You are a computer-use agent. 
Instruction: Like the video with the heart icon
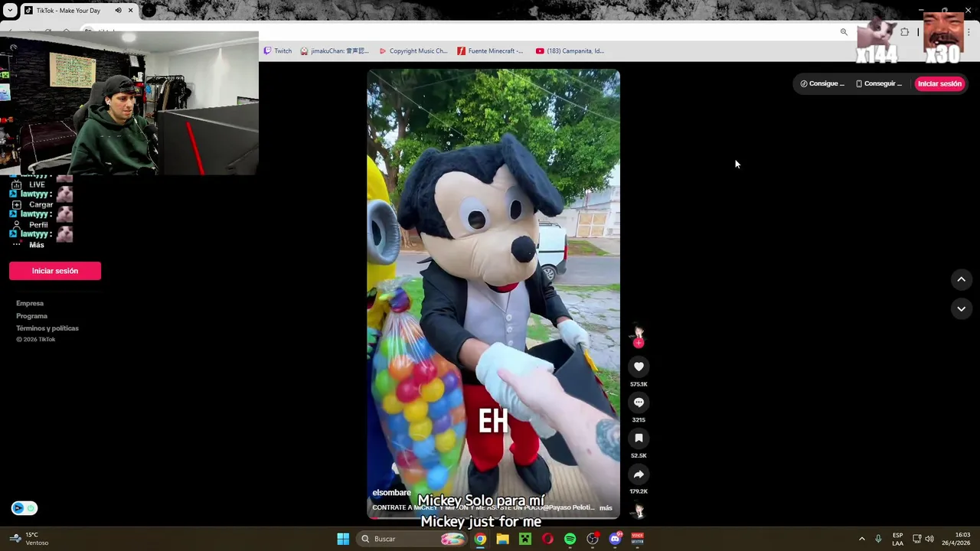(639, 367)
